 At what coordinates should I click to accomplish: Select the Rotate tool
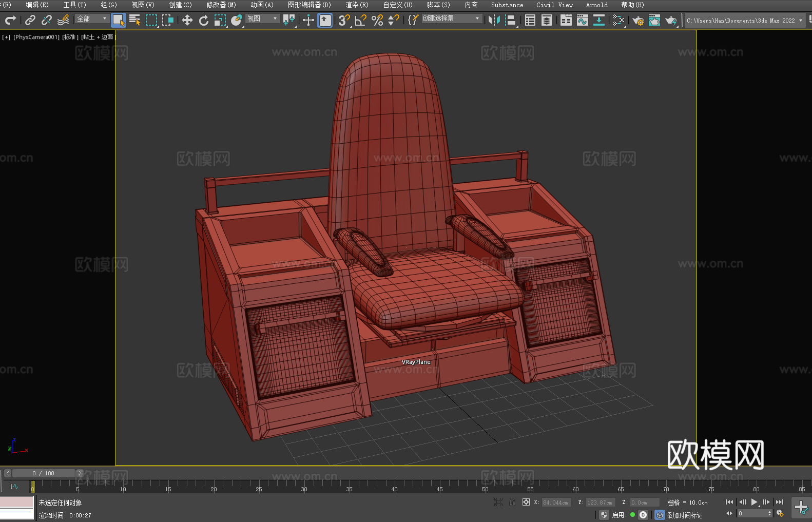click(x=204, y=20)
